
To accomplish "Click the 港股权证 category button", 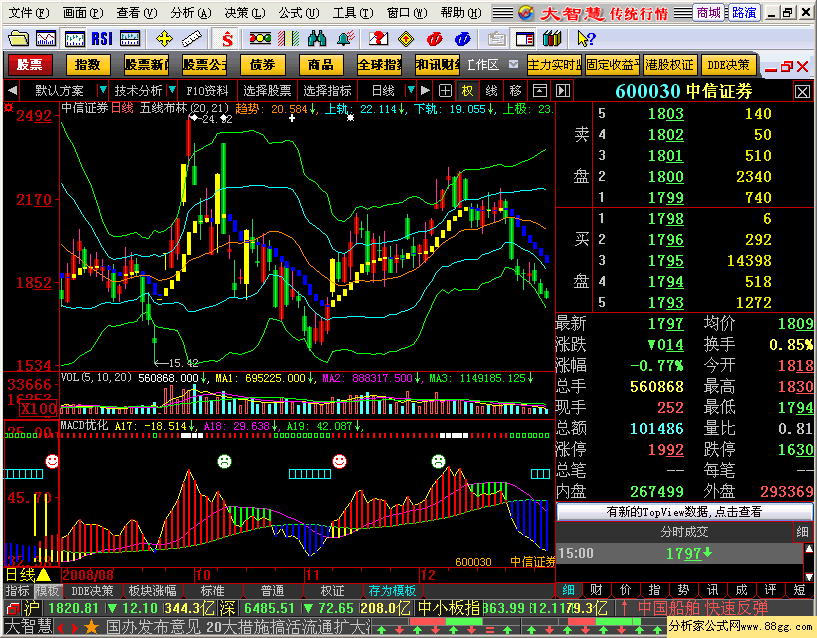I will [x=670, y=65].
